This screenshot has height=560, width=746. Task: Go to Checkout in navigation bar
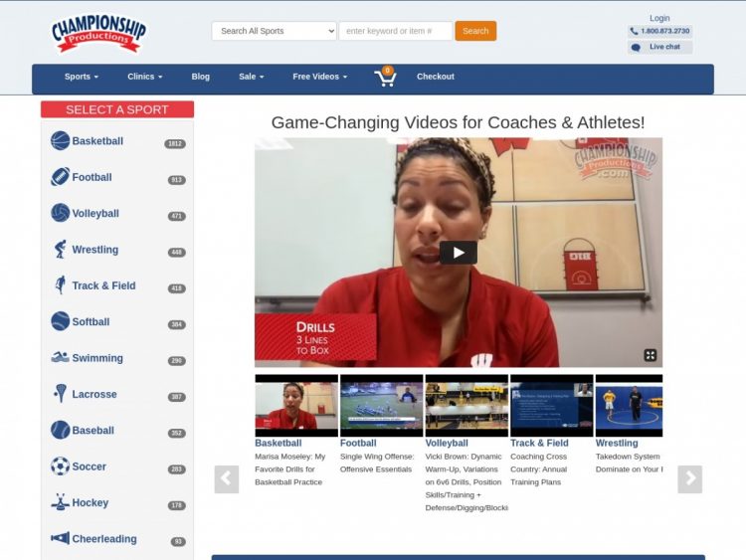pos(435,77)
